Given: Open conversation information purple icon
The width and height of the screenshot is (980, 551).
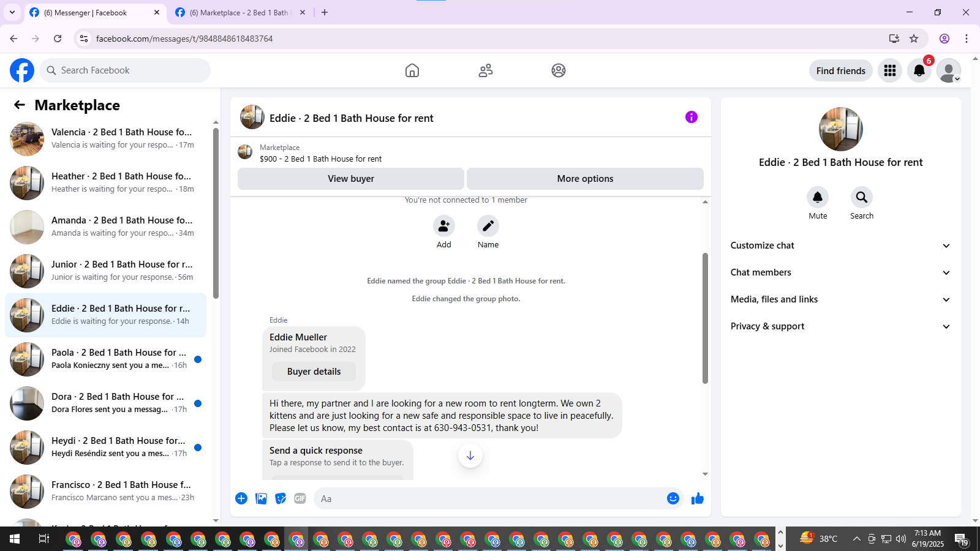Looking at the screenshot, I should [692, 117].
